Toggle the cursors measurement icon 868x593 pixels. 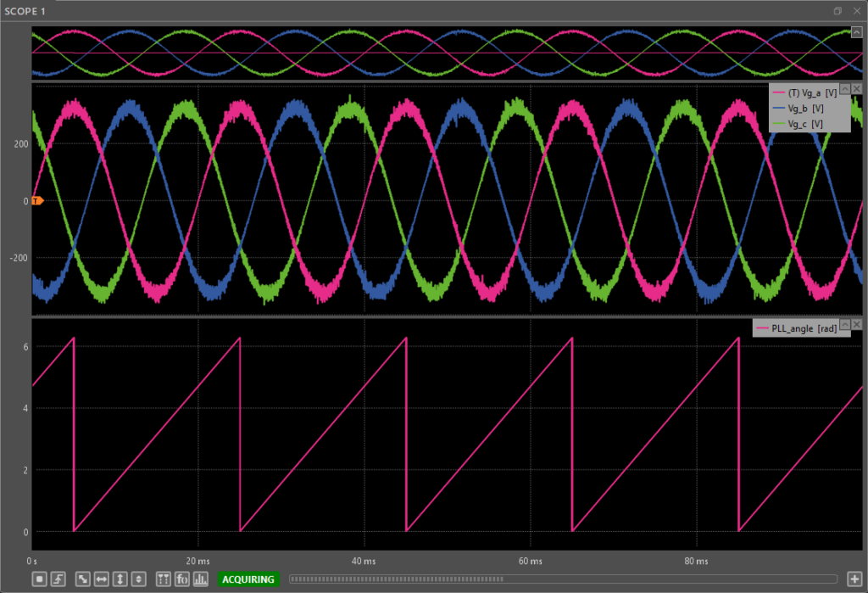pos(164,579)
